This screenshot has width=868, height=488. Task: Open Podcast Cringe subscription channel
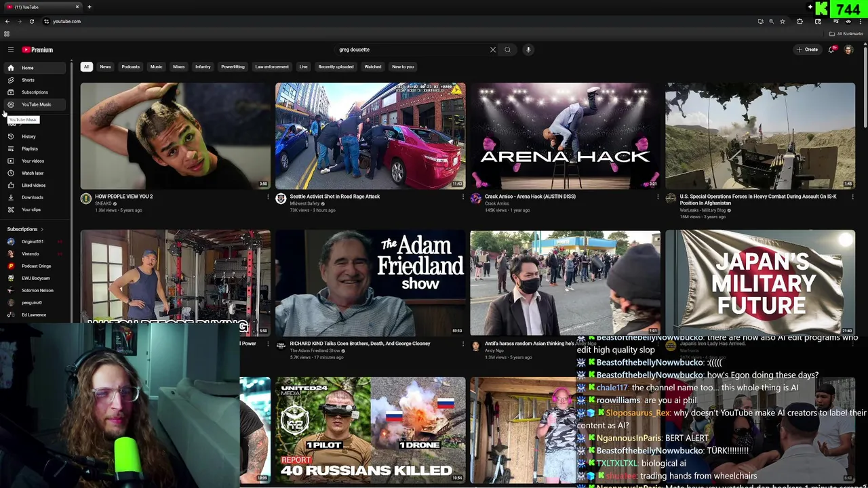tap(35, 266)
